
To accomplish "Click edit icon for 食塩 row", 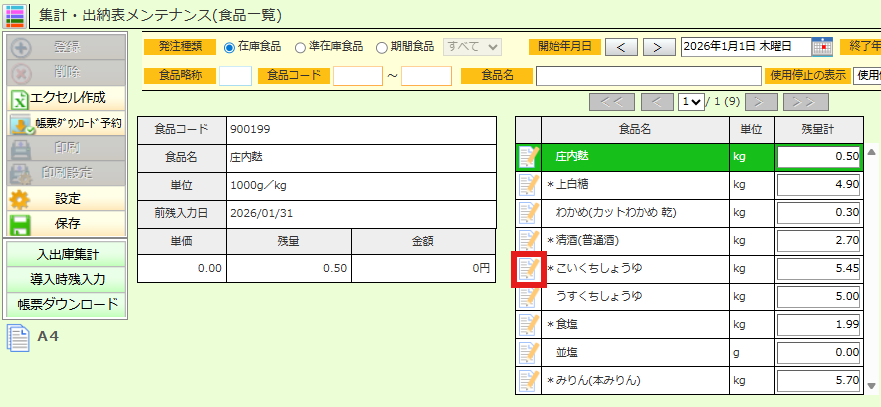I will [x=528, y=325].
